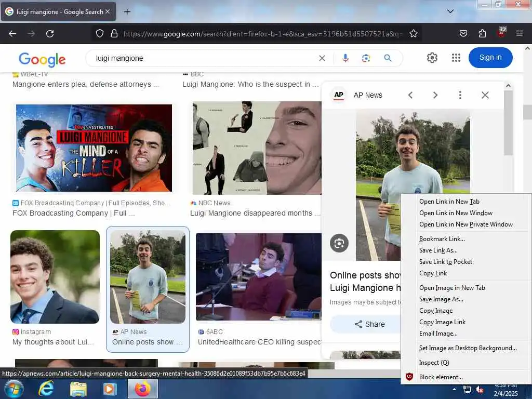Image resolution: width=532 pixels, height=399 pixels.
Task: Open Windows Explorer from taskbar
Action: [78, 389]
